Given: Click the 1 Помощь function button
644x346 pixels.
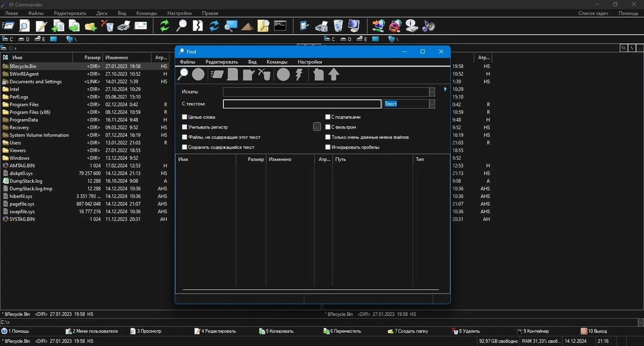Looking at the screenshot, I should [x=16, y=332].
